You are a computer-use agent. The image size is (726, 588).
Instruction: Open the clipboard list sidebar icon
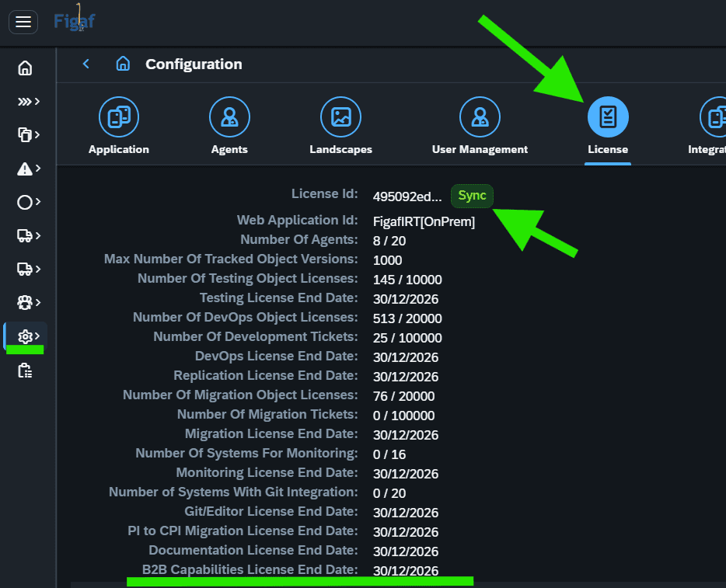pos(25,371)
